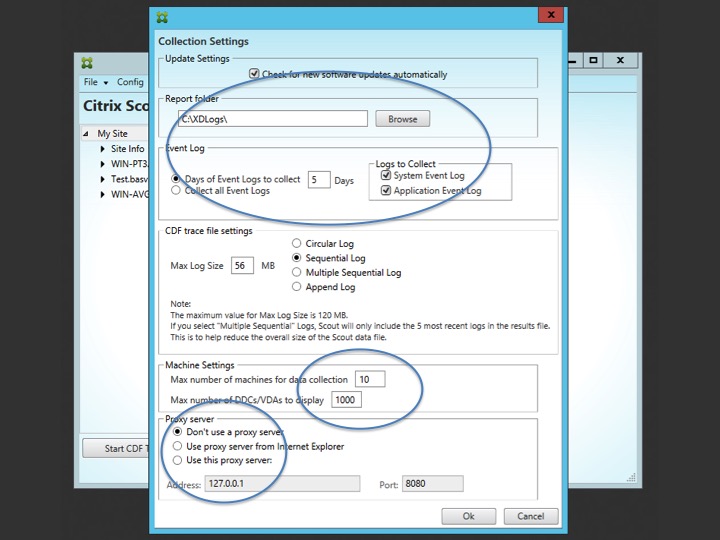Select Don't use a proxy server

pyautogui.click(x=177, y=432)
